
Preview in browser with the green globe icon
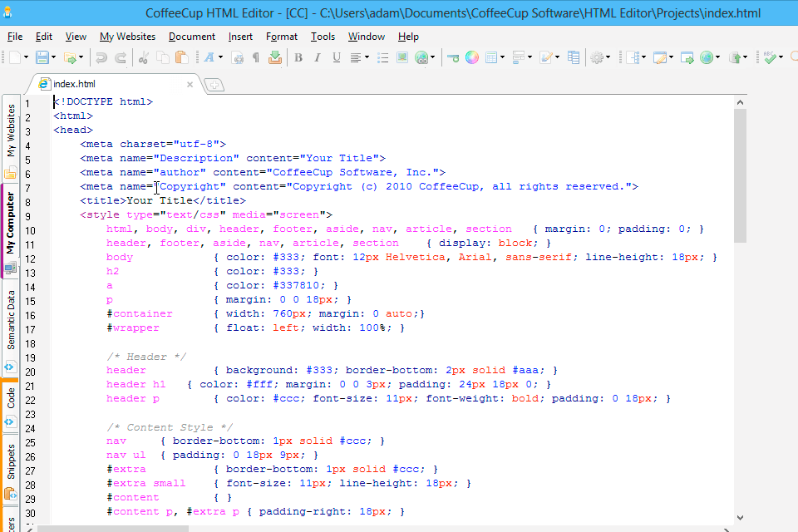[707, 57]
